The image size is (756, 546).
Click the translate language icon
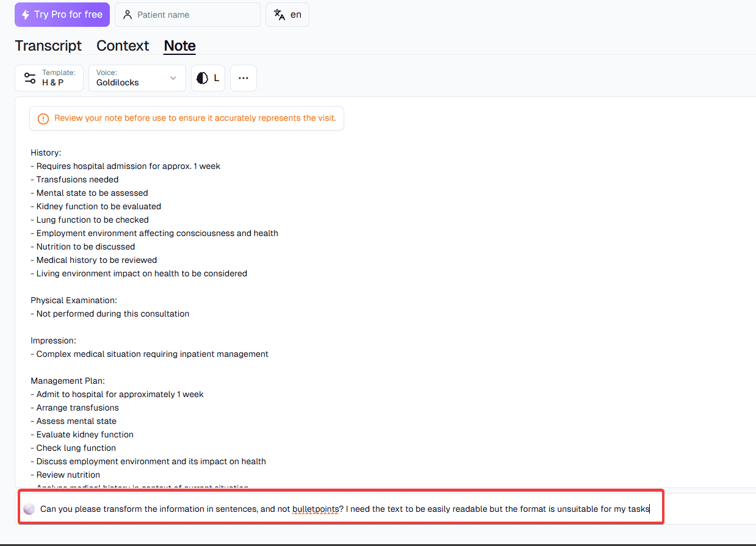[279, 15]
